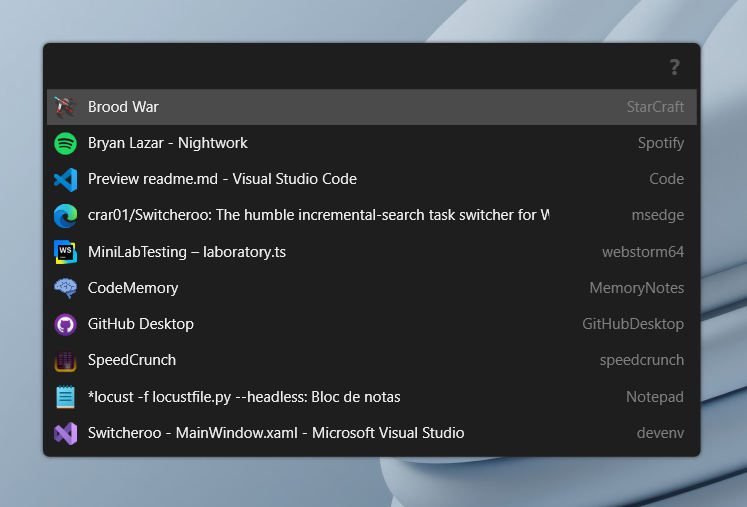Click the GitHub Desktop icon
Viewport: 747px width, 507px height.
click(x=65, y=324)
